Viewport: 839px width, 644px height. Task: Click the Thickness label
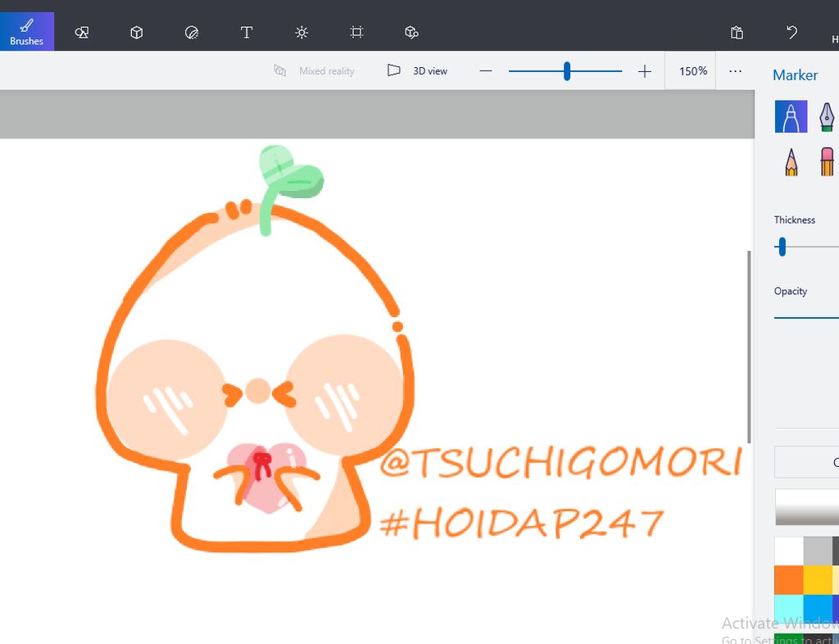[795, 220]
